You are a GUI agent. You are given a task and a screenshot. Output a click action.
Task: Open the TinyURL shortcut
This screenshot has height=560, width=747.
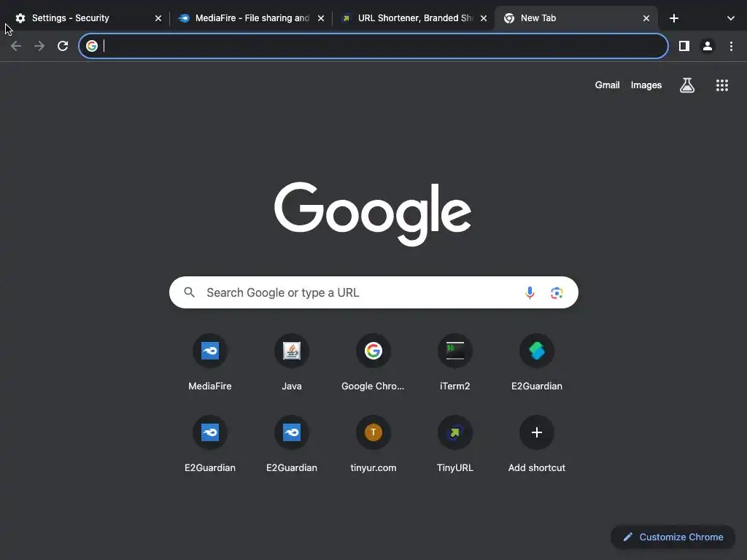455,444
